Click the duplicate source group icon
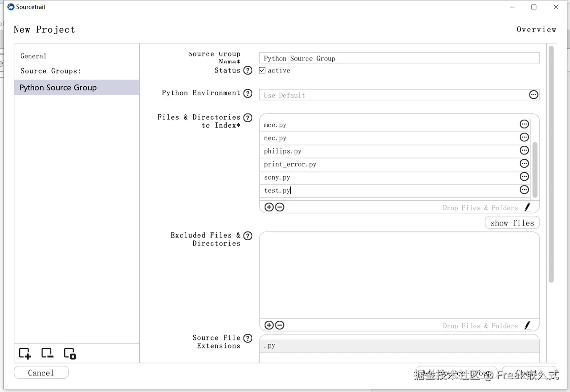 pyautogui.click(x=70, y=354)
